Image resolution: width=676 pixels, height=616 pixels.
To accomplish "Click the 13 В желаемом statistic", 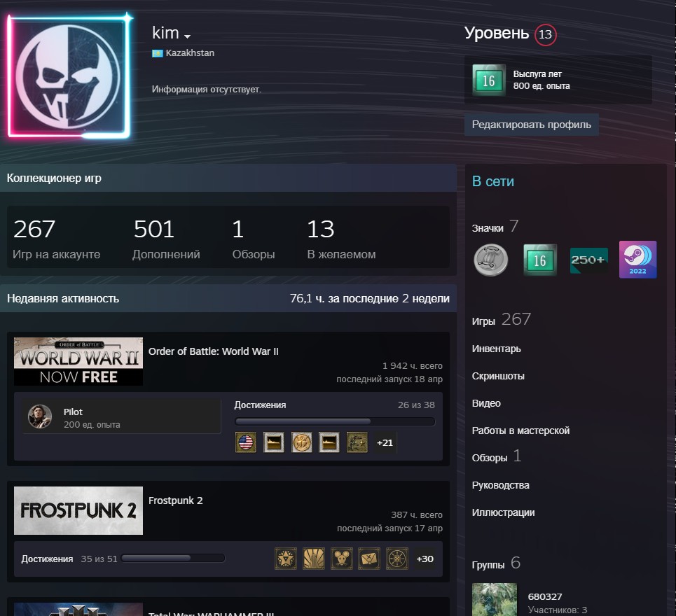I will (341, 239).
